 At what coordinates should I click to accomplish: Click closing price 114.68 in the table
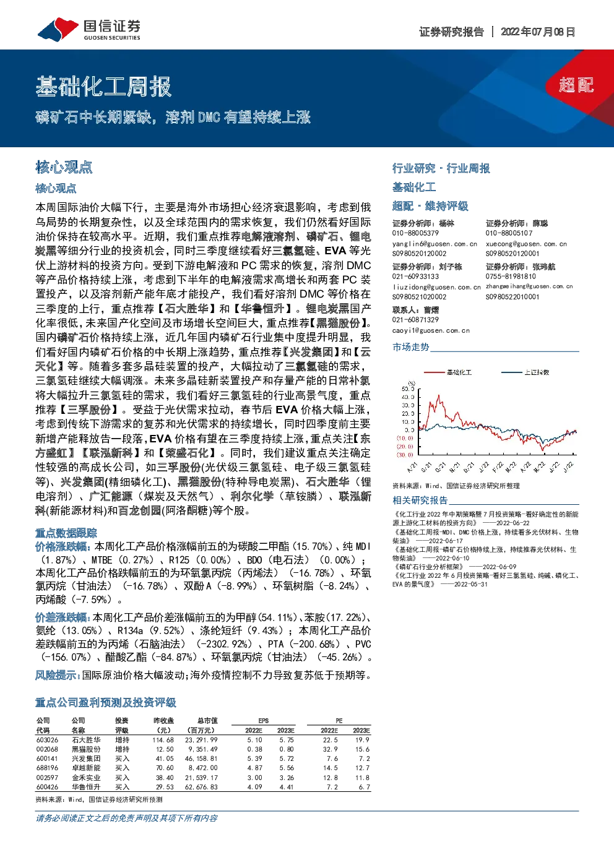pyautogui.click(x=163, y=740)
